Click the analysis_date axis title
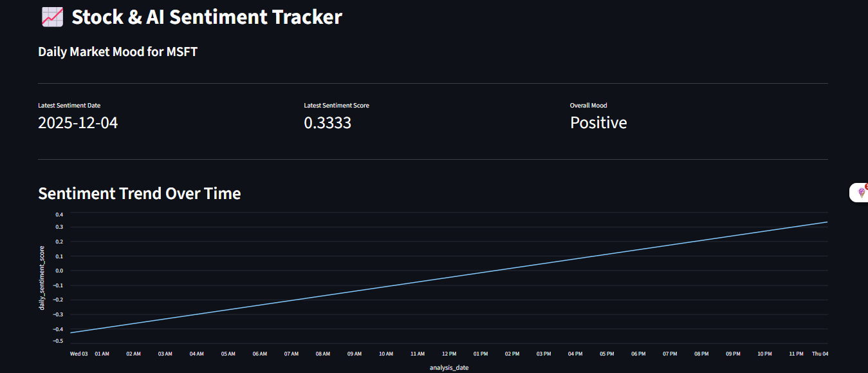868x373 pixels. pyautogui.click(x=449, y=367)
